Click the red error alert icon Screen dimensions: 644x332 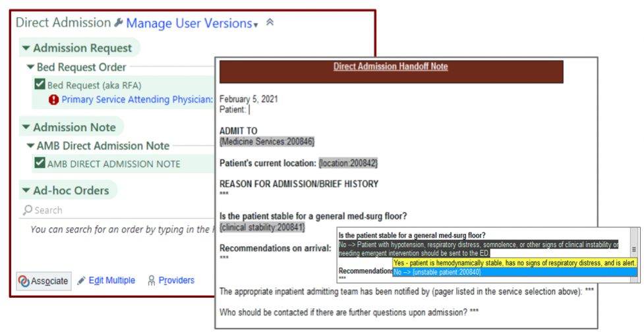(53, 99)
